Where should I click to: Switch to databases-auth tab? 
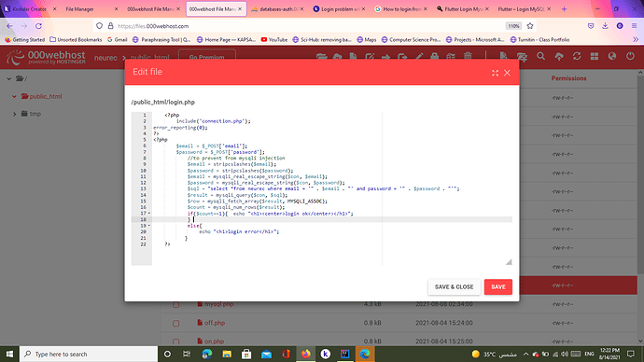277,9
